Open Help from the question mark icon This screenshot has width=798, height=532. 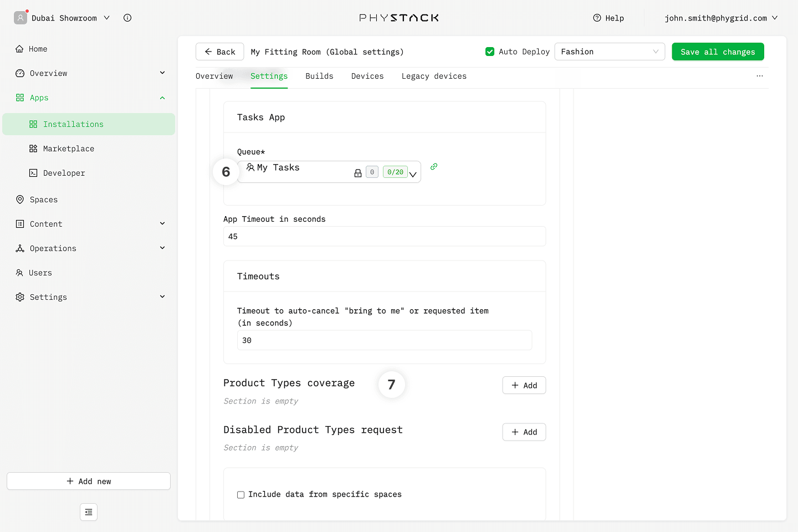point(597,18)
